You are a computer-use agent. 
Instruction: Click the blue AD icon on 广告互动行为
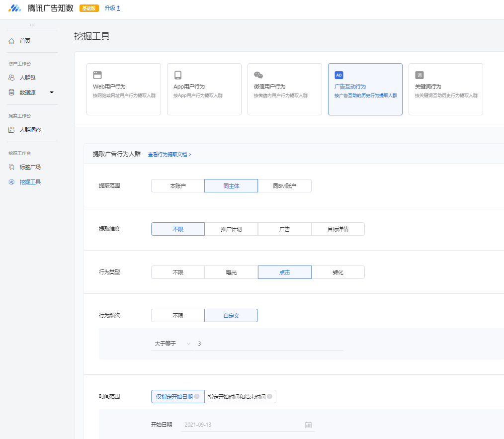click(x=339, y=75)
